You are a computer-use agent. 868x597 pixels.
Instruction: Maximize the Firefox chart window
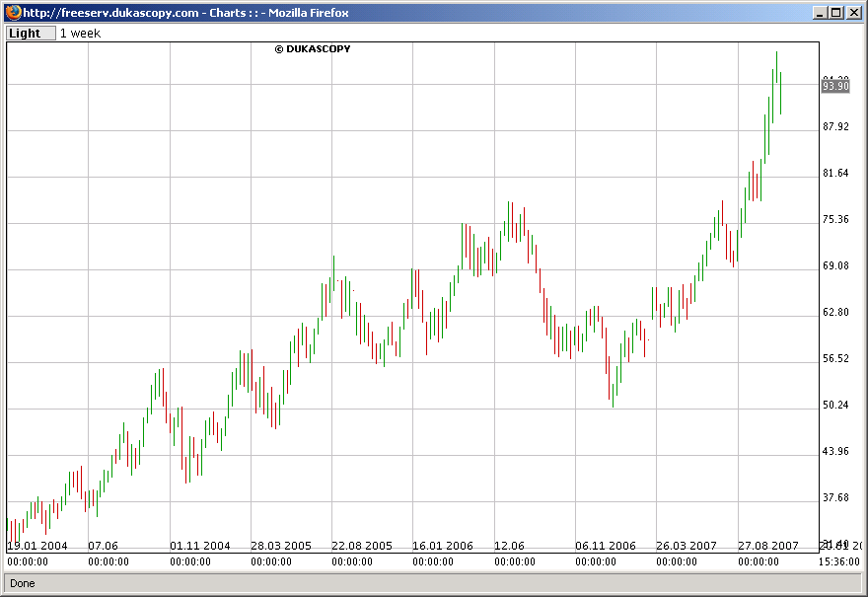837,12
